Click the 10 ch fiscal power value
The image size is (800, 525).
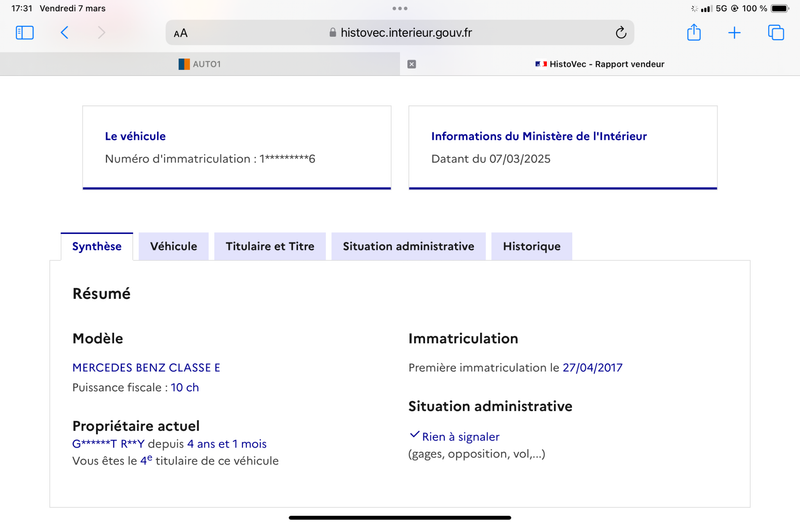[x=185, y=388]
